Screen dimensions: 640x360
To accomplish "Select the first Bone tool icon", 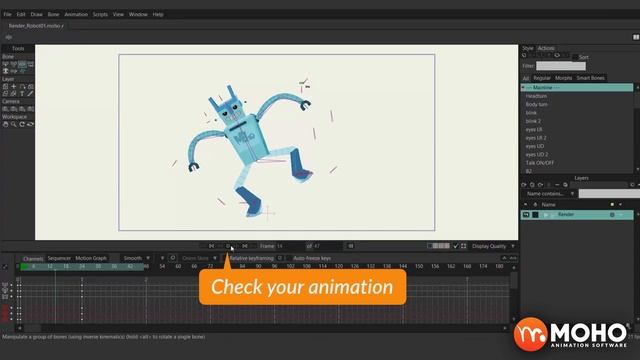I will [x=6, y=64].
